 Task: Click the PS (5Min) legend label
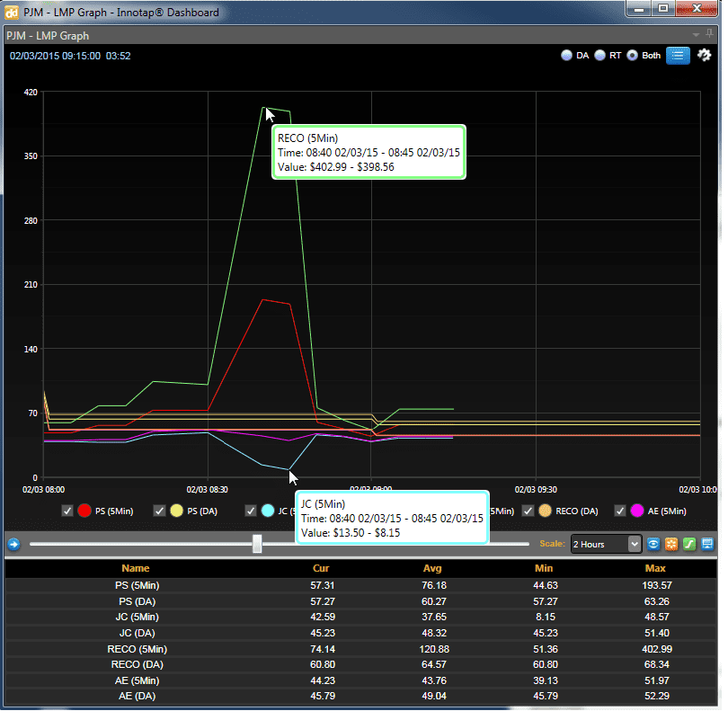[x=114, y=511]
